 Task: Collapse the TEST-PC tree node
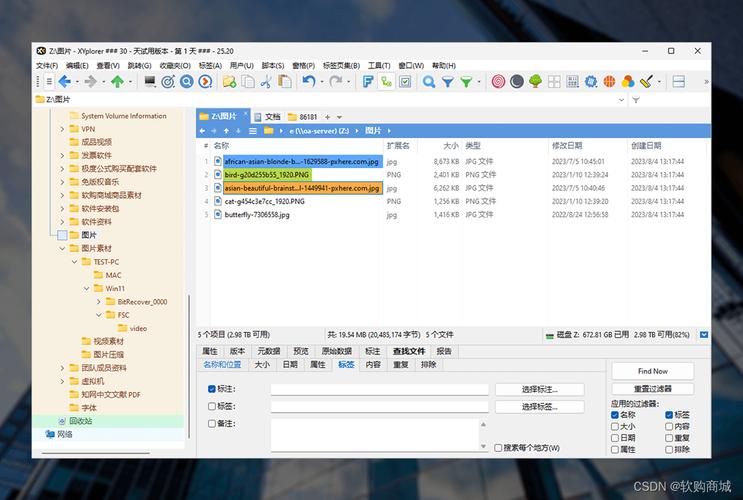tap(74, 262)
